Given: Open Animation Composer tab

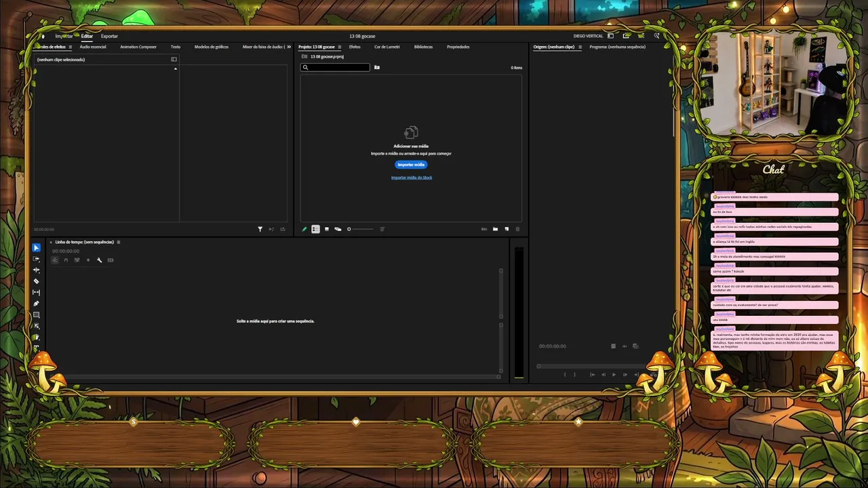Looking at the screenshot, I should click(138, 47).
